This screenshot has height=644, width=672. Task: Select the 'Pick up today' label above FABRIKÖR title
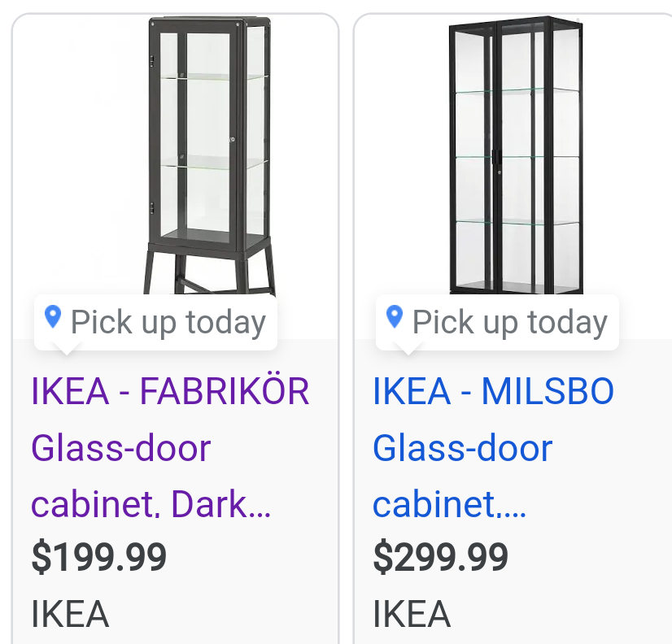click(168, 322)
